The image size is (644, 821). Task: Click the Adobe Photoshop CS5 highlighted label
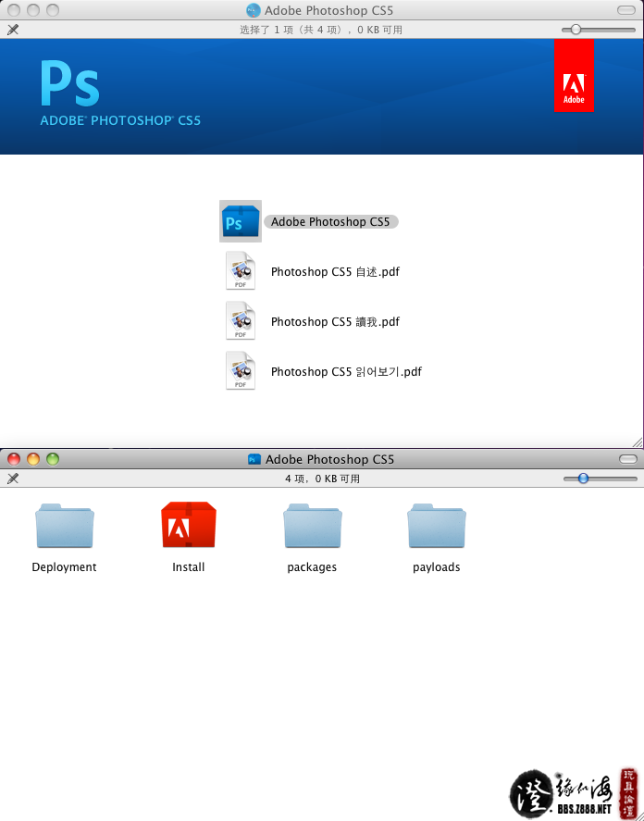(331, 222)
